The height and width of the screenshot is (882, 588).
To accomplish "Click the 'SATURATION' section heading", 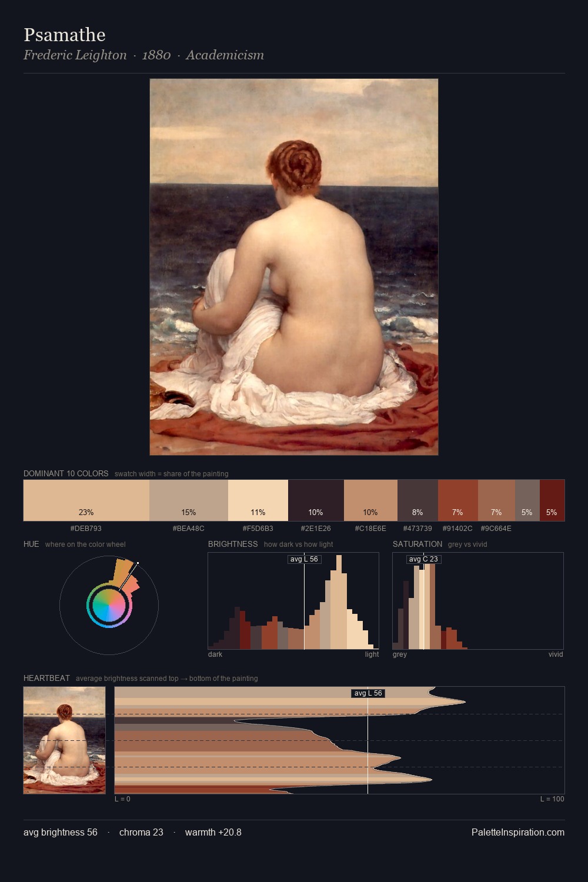I will click(417, 544).
